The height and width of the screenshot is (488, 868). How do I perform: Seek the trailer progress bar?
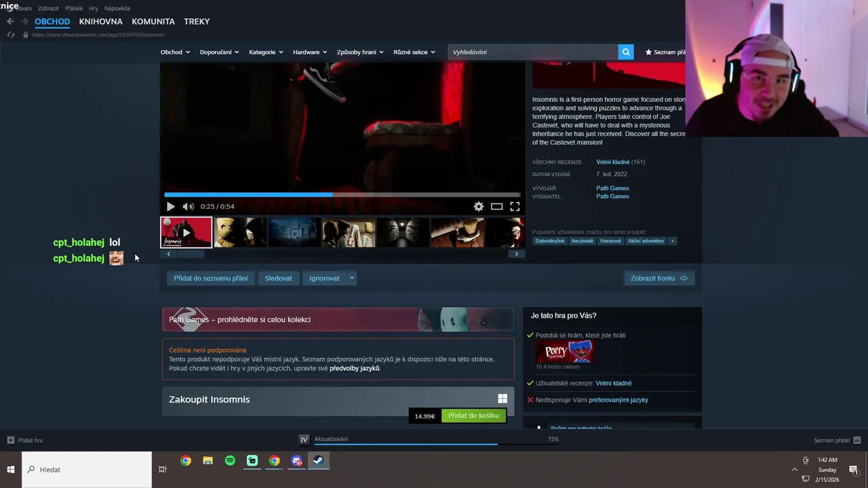point(342,195)
